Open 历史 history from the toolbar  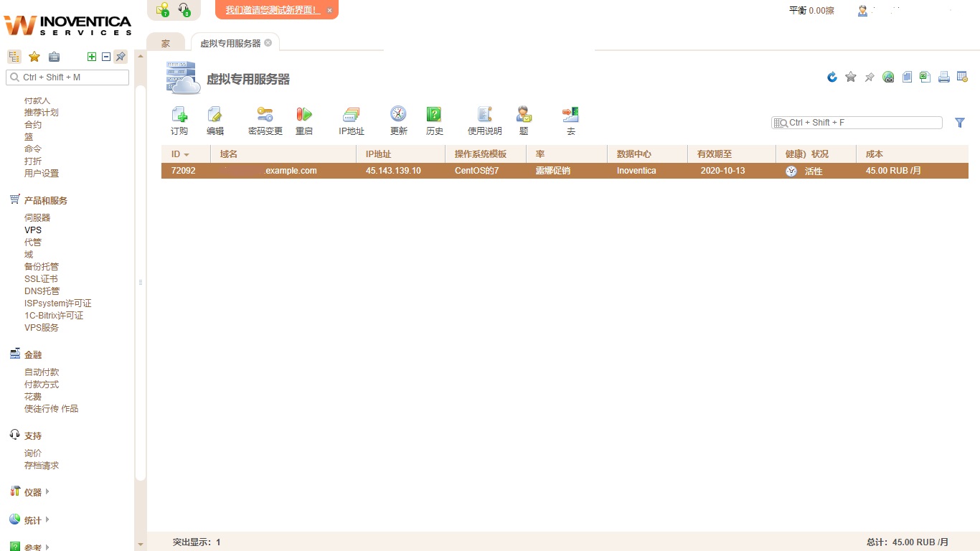point(434,115)
